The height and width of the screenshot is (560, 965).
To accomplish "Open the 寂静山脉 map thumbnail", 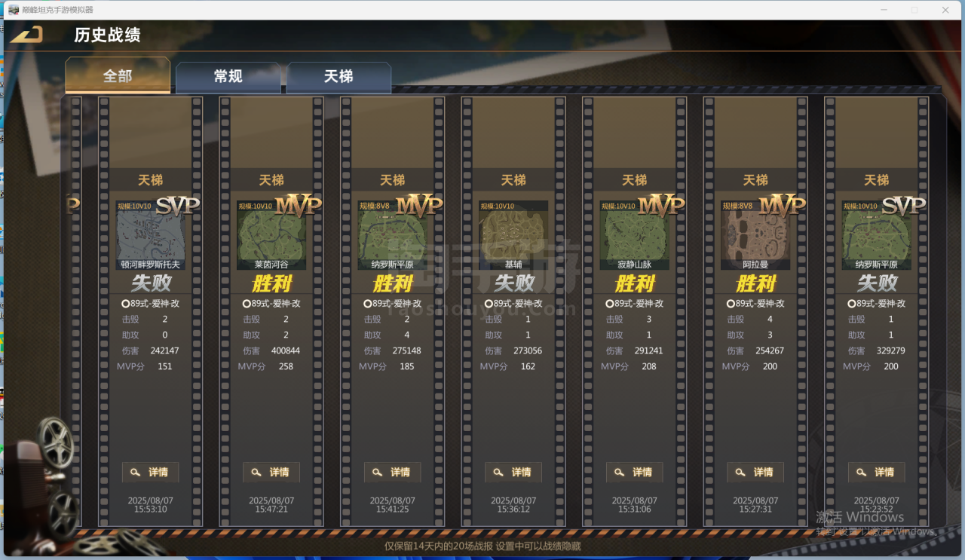I will point(635,235).
